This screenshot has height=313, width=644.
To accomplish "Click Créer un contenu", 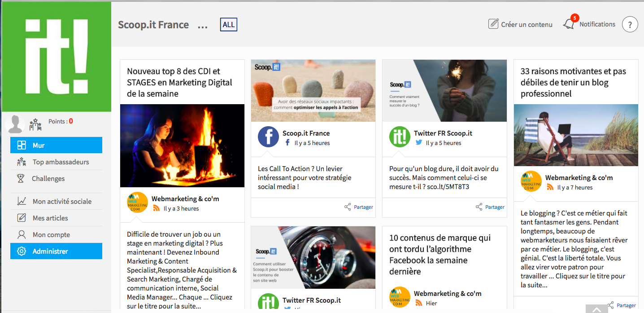I will pyautogui.click(x=520, y=24).
